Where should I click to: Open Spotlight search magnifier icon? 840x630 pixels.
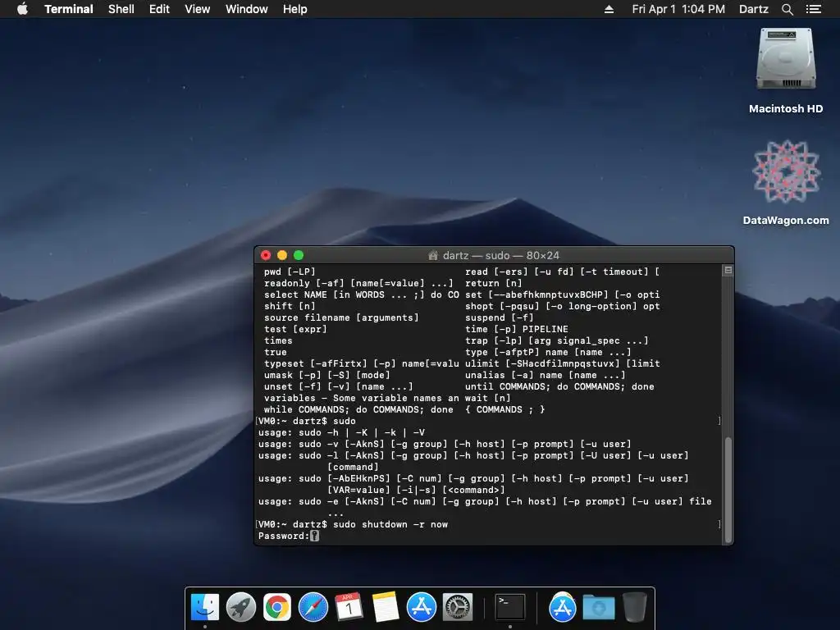[x=787, y=9]
